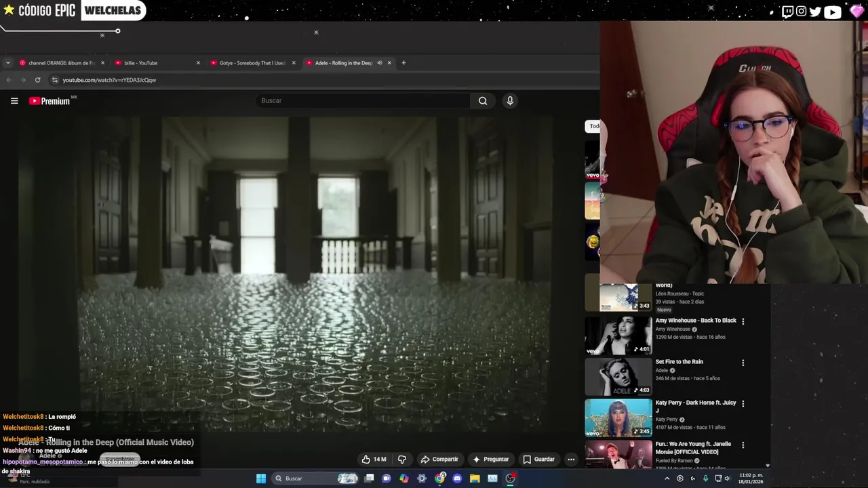Open the microphone tray icon
The image size is (868, 488).
[x=705, y=479]
